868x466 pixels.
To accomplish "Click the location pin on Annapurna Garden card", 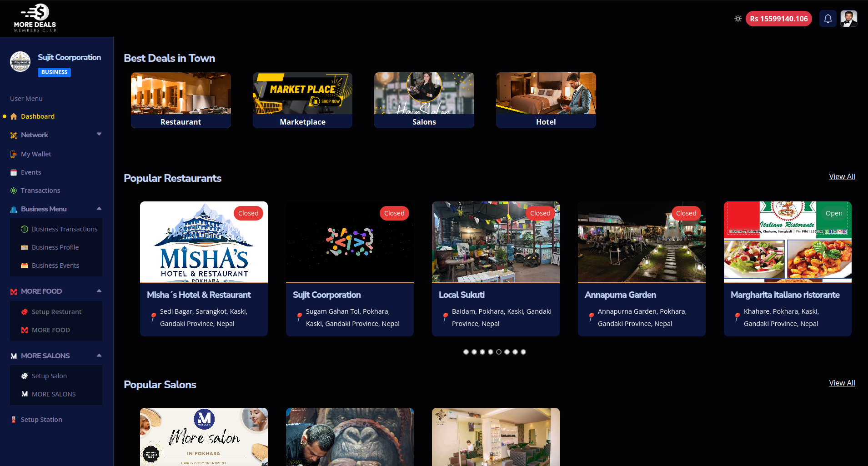I will [x=592, y=317].
